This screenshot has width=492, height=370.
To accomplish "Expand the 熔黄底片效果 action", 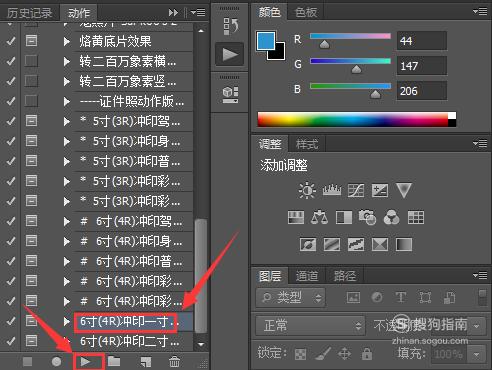I will pyautogui.click(x=67, y=41).
